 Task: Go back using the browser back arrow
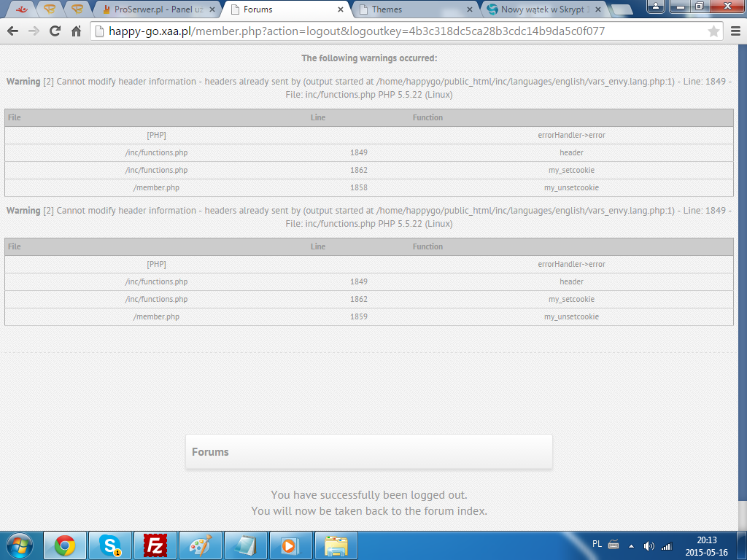tap(13, 31)
